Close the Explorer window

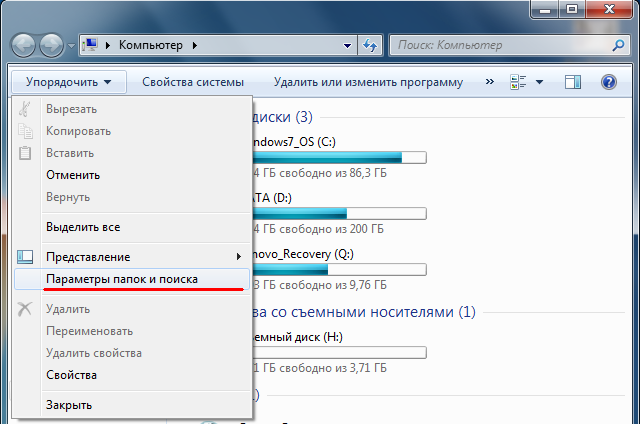[x=610, y=9]
